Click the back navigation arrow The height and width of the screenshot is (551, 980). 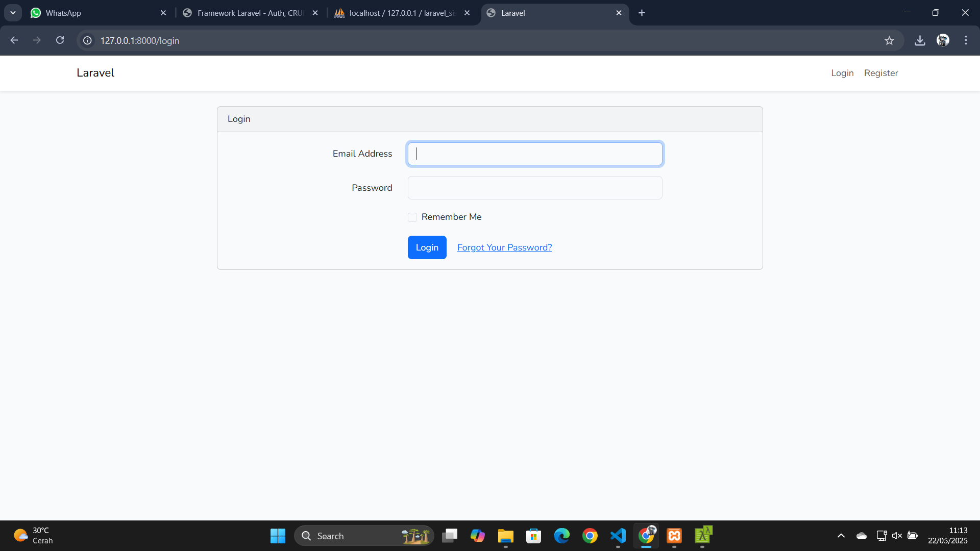(x=14, y=40)
